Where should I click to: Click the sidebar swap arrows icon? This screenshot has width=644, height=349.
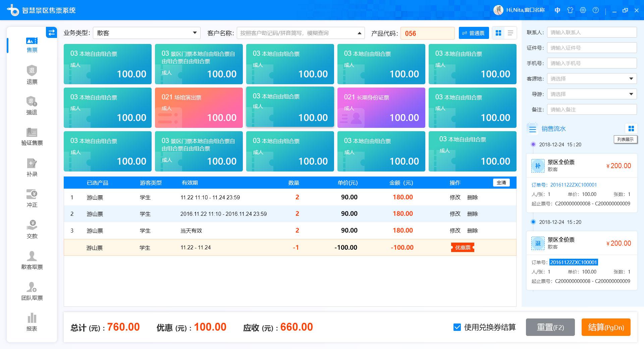[x=51, y=33]
